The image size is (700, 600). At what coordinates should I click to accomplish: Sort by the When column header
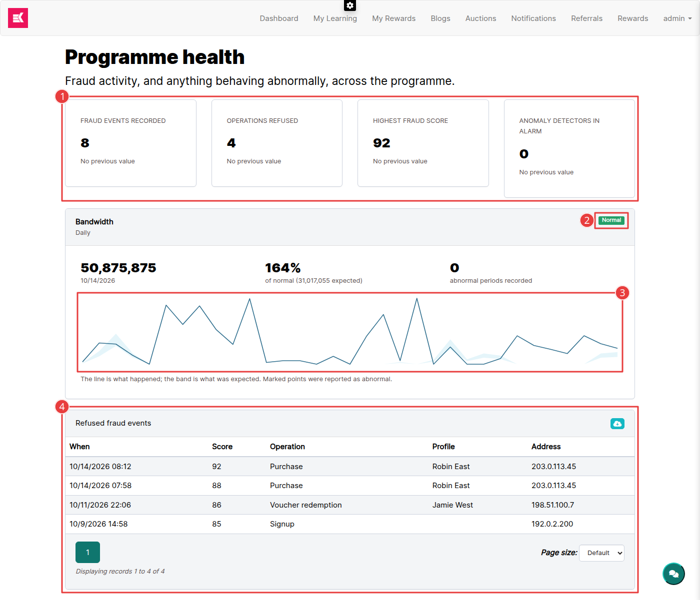(x=79, y=447)
